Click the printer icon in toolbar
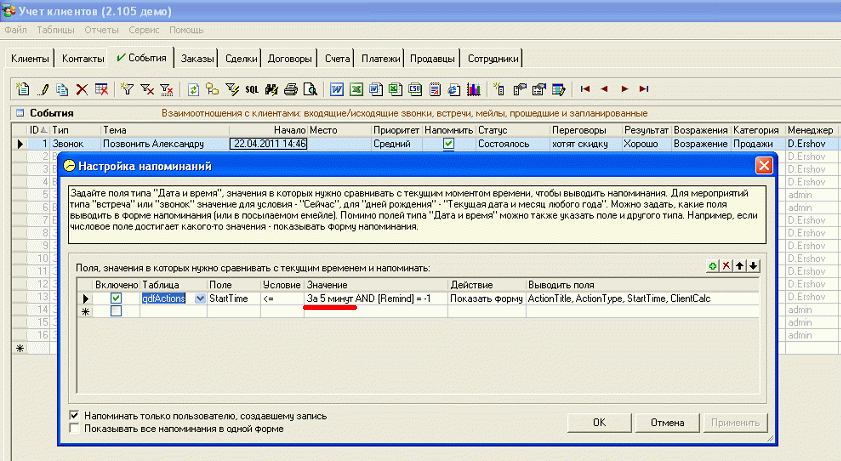The width and height of the screenshot is (841, 461). point(290,88)
